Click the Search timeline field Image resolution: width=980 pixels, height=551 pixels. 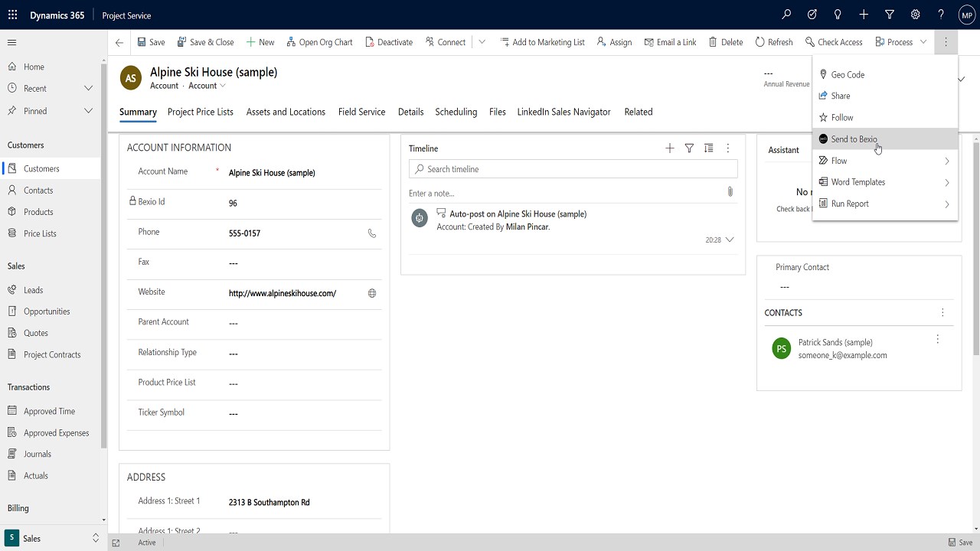pos(573,169)
